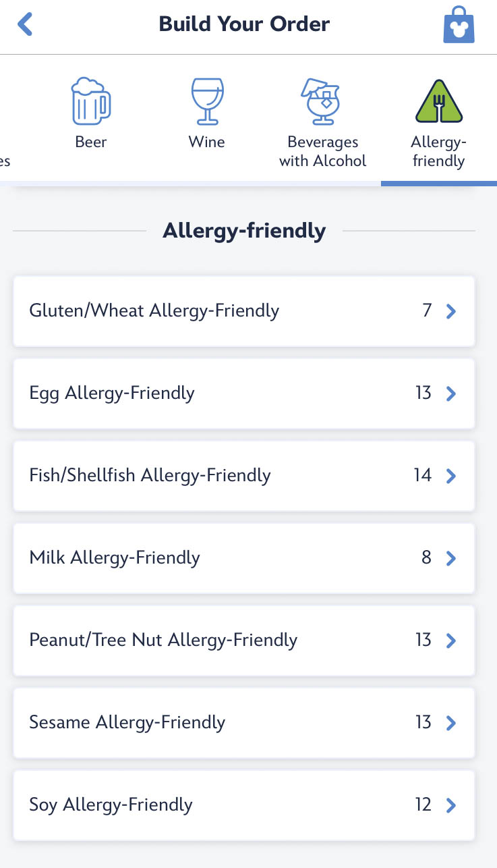Open Milk Allergy-Friendly chevron
The image size is (497, 868).
coord(451,558)
